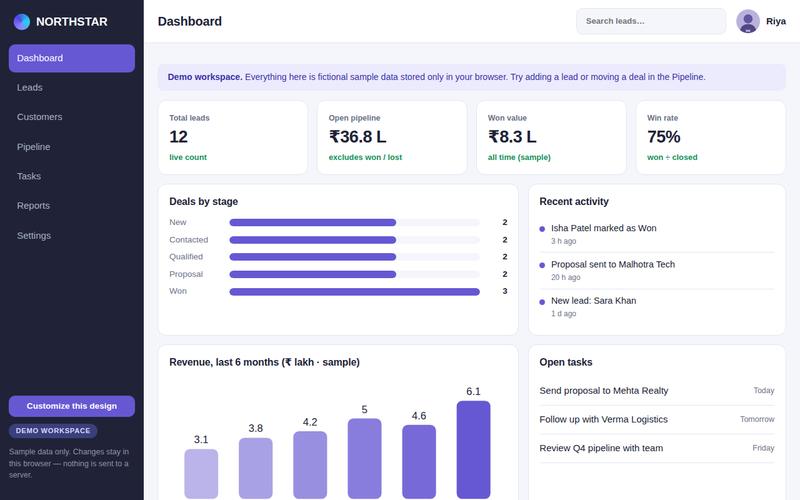
Task: Click the 'all time (sample)' caption
Action: (519, 157)
